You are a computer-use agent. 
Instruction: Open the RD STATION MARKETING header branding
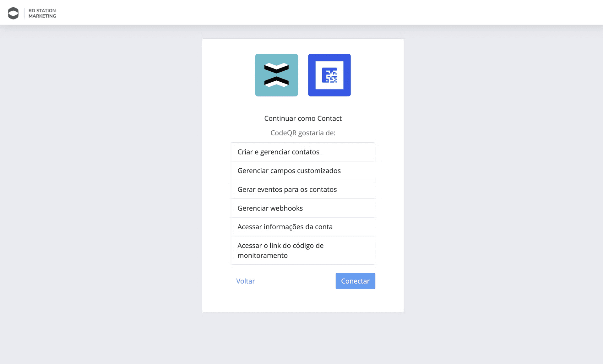click(42, 13)
